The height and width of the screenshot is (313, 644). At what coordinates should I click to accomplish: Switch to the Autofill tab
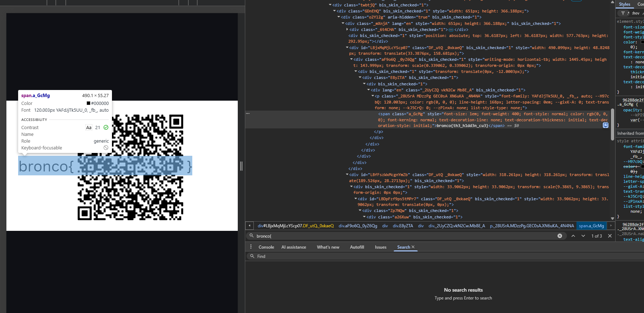[x=357, y=247]
